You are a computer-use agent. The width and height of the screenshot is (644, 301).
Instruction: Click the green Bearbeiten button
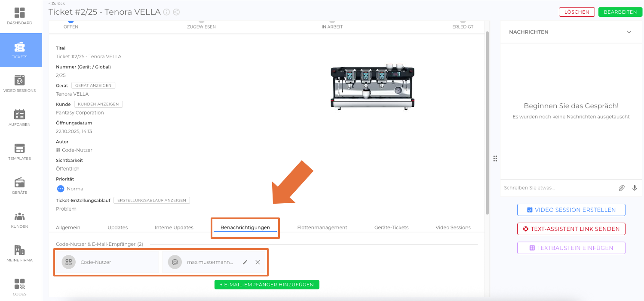click(x=620, y=12)
